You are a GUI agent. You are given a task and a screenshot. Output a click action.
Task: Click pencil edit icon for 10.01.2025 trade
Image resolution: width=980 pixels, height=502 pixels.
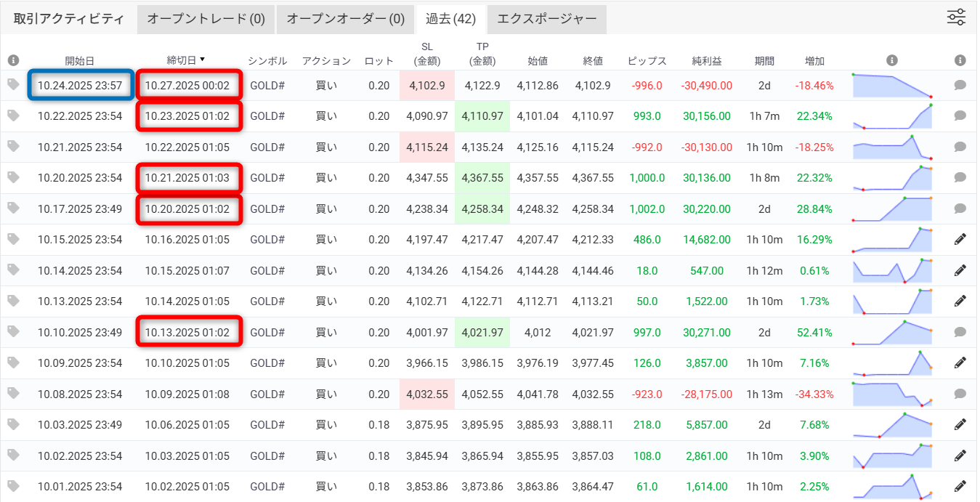click(x=960, y=486)
